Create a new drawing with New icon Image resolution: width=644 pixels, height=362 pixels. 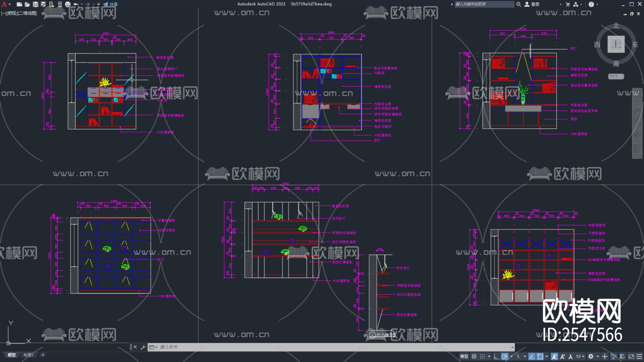[19, 4]
